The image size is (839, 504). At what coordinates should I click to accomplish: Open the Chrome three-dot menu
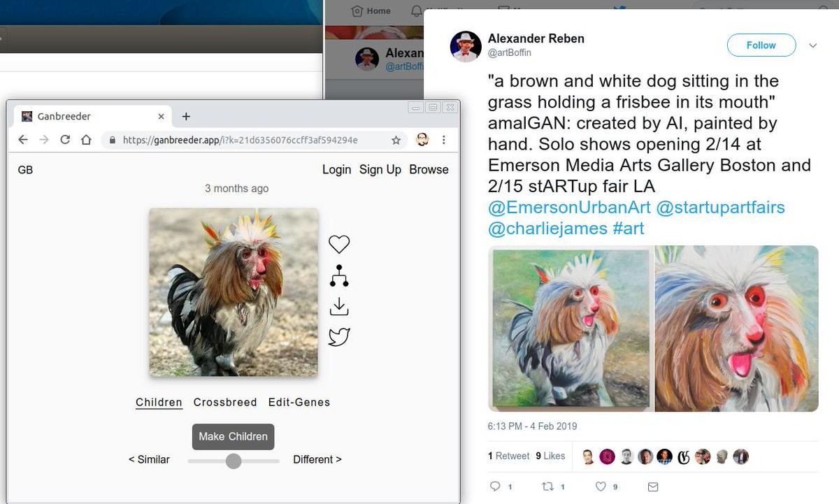(x=443, y=140)
